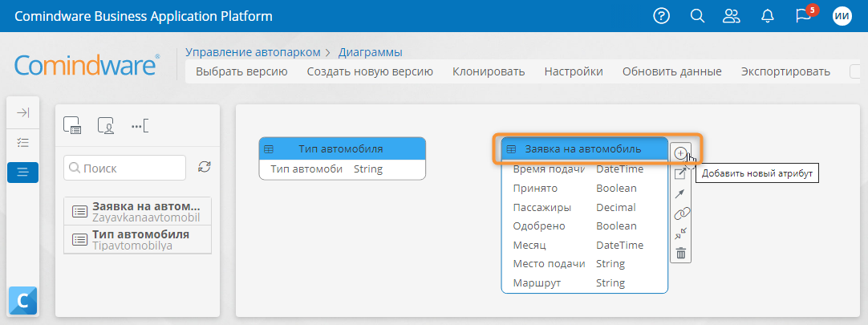This screenshot has height=325, width=868.
Task: Click the collapse arrows icon beside node
Action: click(x=680, y=234)
